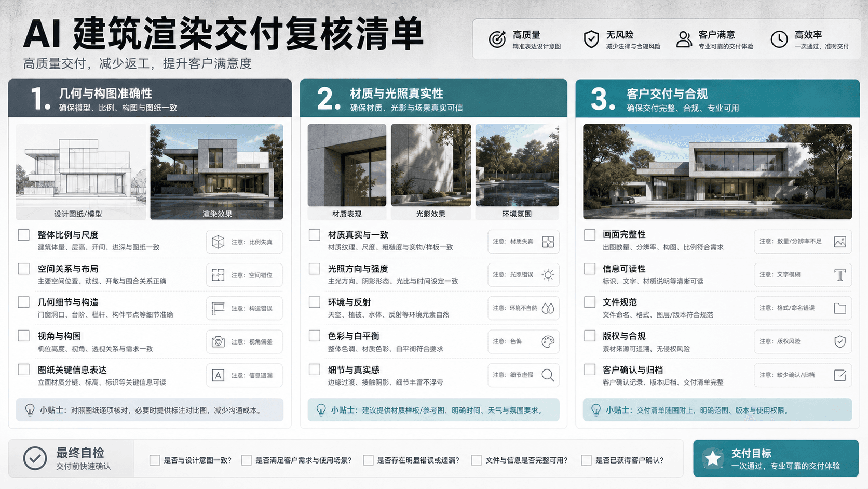
Task: Open the 设计图纸/模型 sketch thumbnail
Action: (x=80, y=171)
